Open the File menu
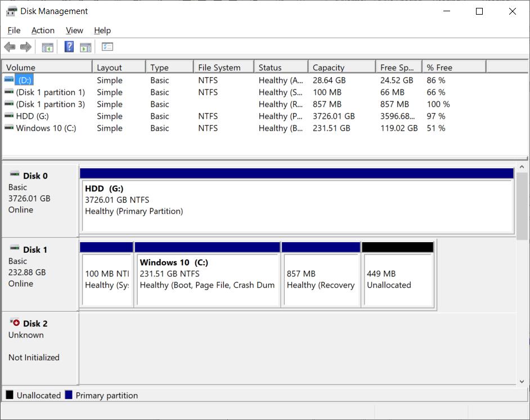This screenshot has width=530, height=420. click(14, 30)
